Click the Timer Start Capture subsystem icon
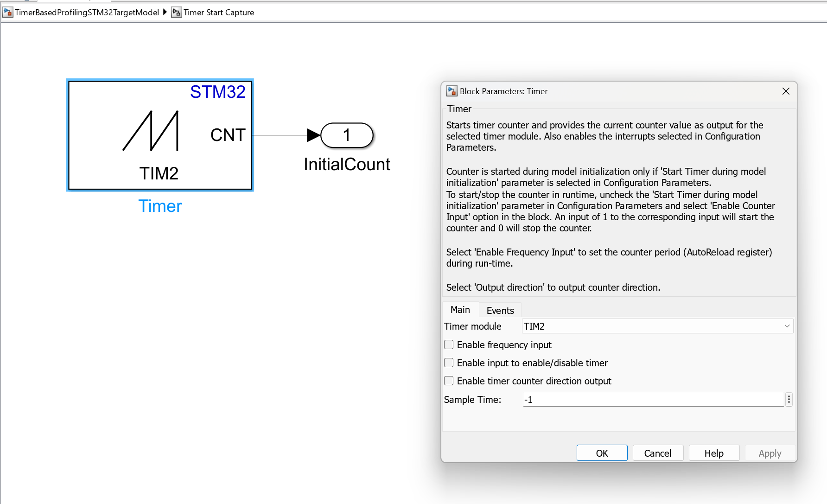Viewport: 827px width, 504px height. (x=176, y=13)
